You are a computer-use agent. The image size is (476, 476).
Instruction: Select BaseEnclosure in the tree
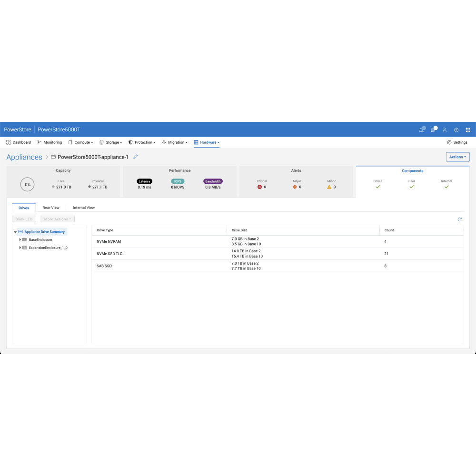point(40,240)
